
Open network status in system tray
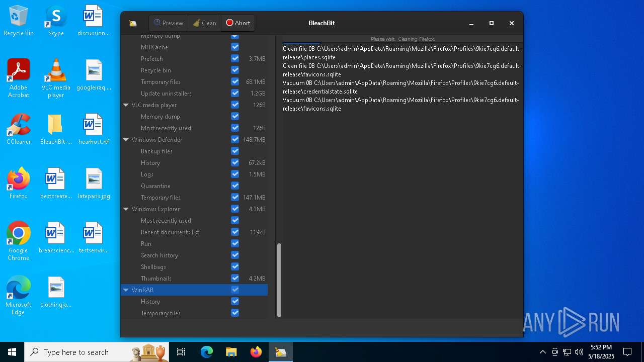click(567, 352)
